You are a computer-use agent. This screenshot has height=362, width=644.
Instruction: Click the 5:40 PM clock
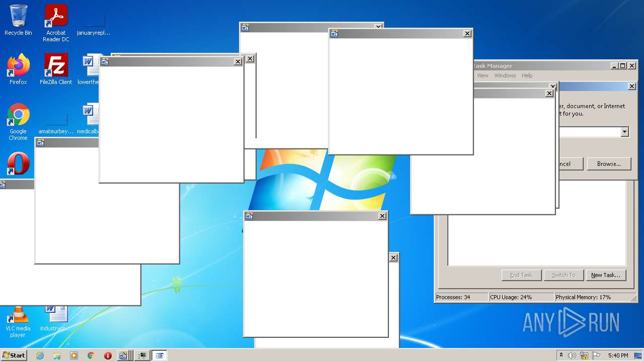point(618,355)
